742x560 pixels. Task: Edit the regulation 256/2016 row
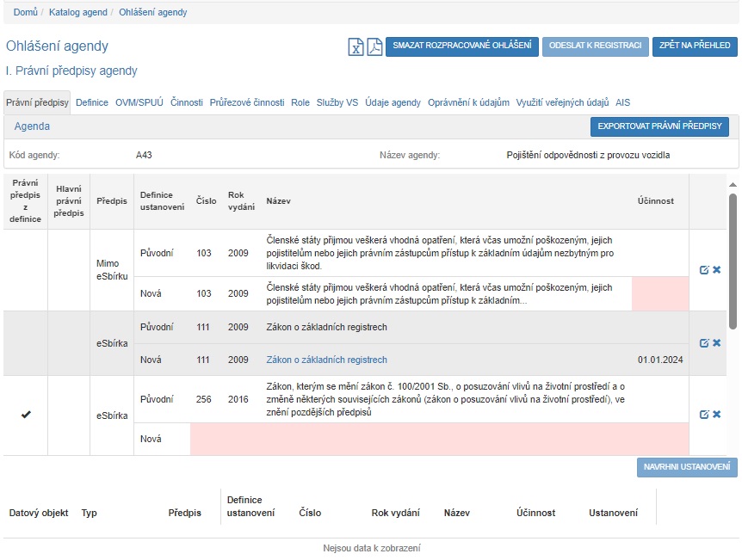point(704,415)
